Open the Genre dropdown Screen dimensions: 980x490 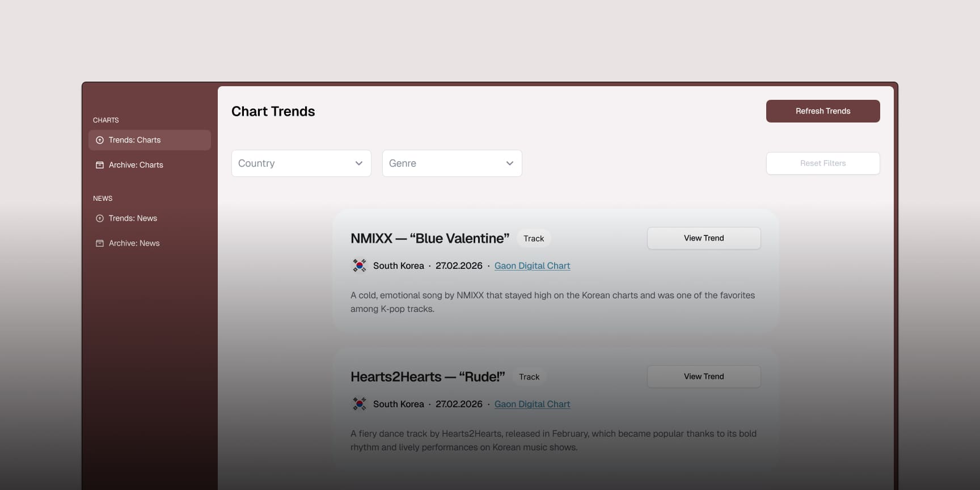coord(452,163)
